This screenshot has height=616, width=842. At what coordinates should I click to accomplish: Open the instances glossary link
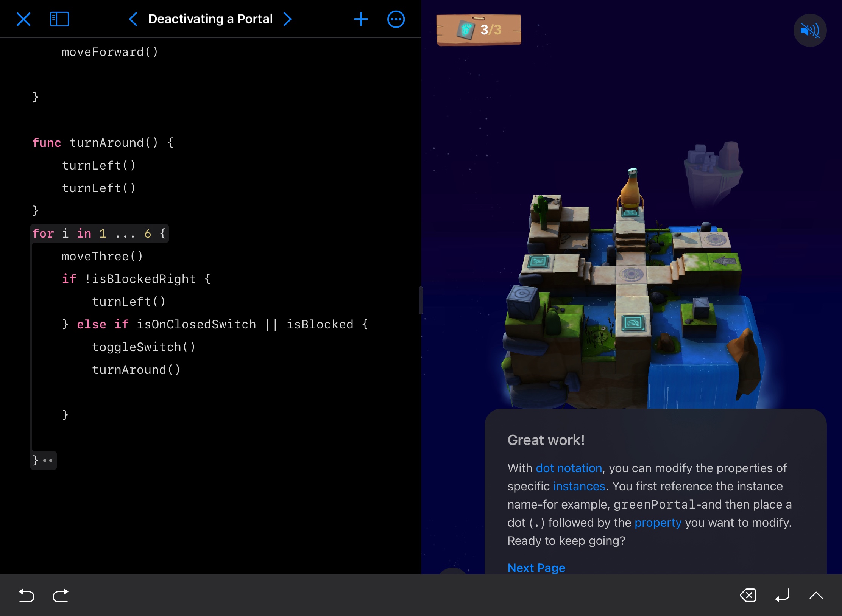(x=579, y=486)
